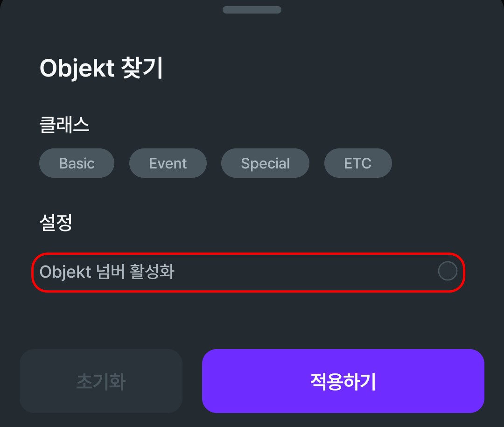Enable the Objekt 넘버 활성화 radio circle
The height and width of the screenshot is (427, 504).
point(447,271)
